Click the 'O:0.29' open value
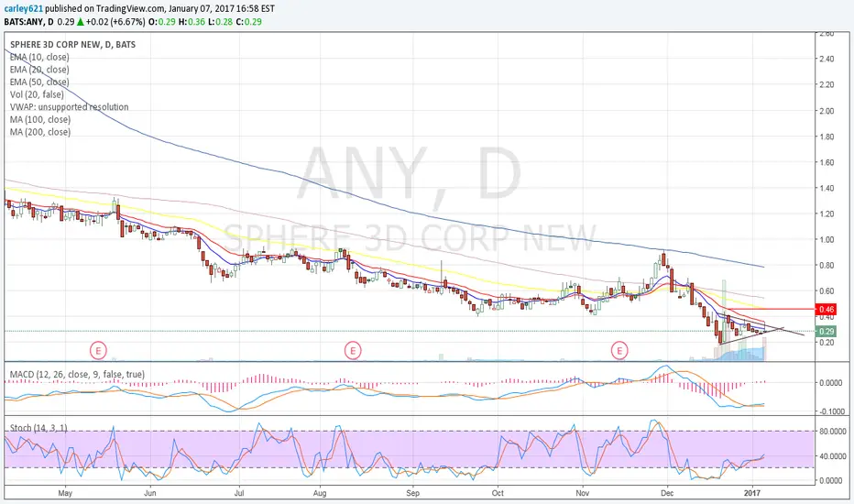The image size is (854, 504). (x=160, y=22)
